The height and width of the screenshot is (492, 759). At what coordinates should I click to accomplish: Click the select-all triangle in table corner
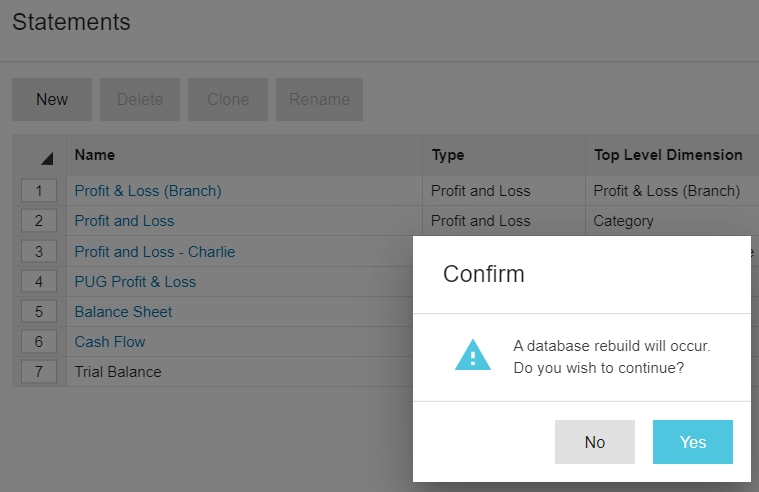pos(46,158)
